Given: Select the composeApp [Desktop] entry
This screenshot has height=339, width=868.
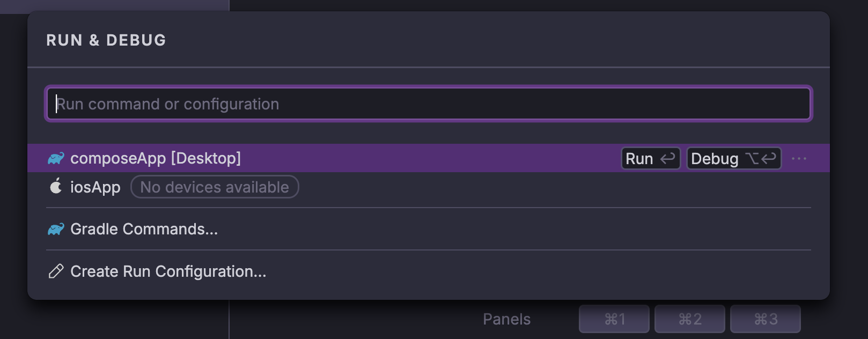Looking at the screenshot, I should click(156, 158).
